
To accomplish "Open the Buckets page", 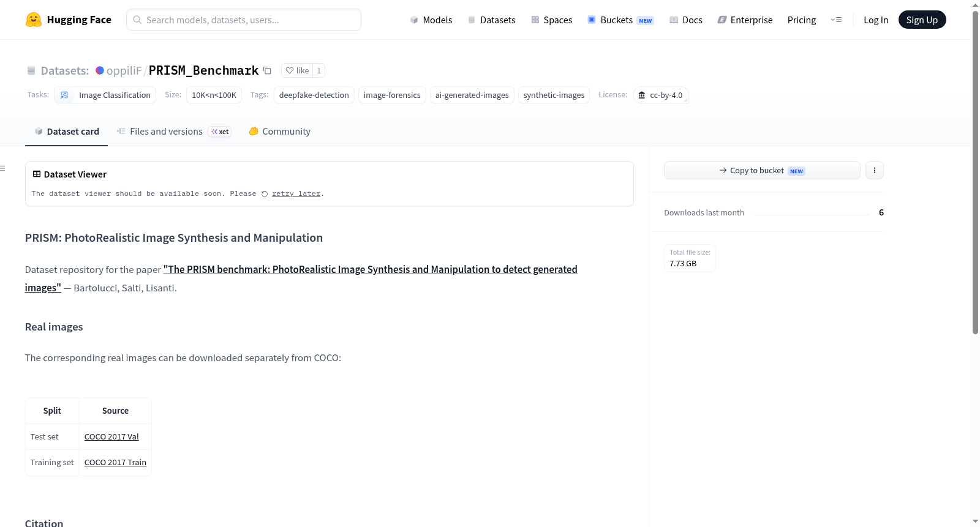I will point(620,20).
